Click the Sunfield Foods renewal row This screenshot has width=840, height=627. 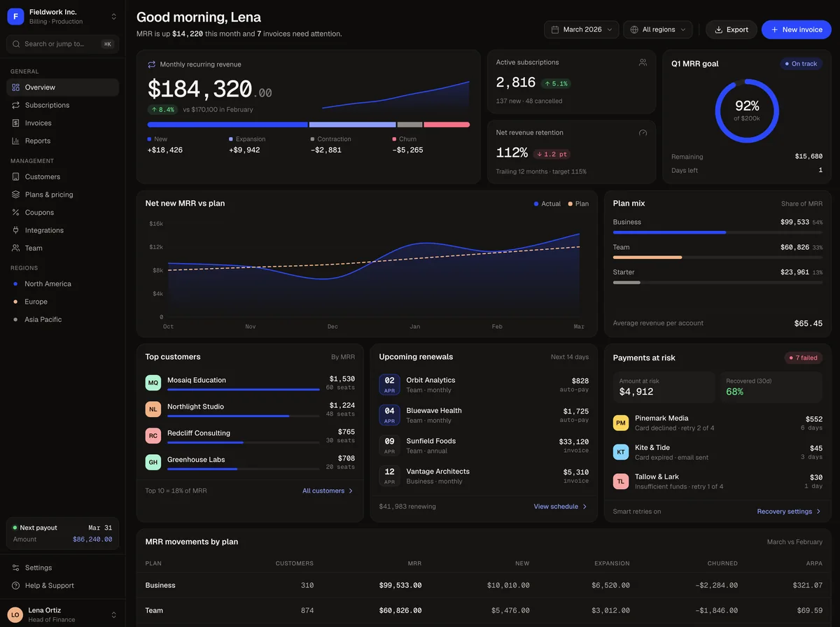click(484, 446)
